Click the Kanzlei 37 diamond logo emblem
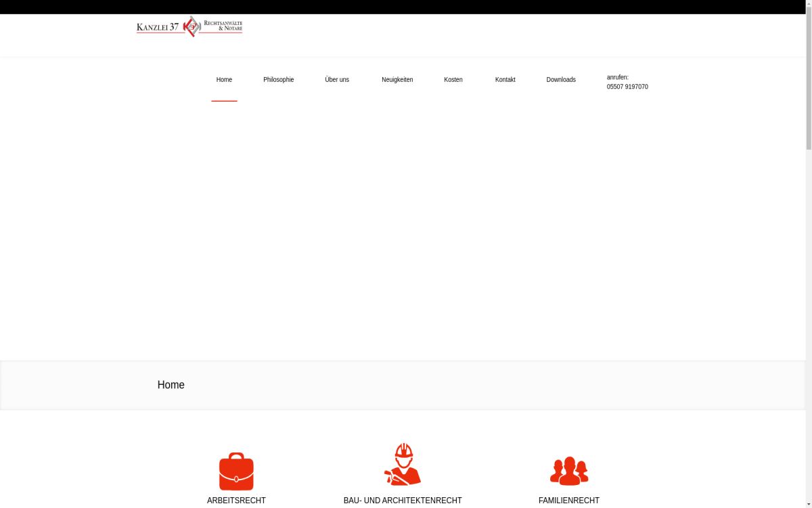 [190, 26]
